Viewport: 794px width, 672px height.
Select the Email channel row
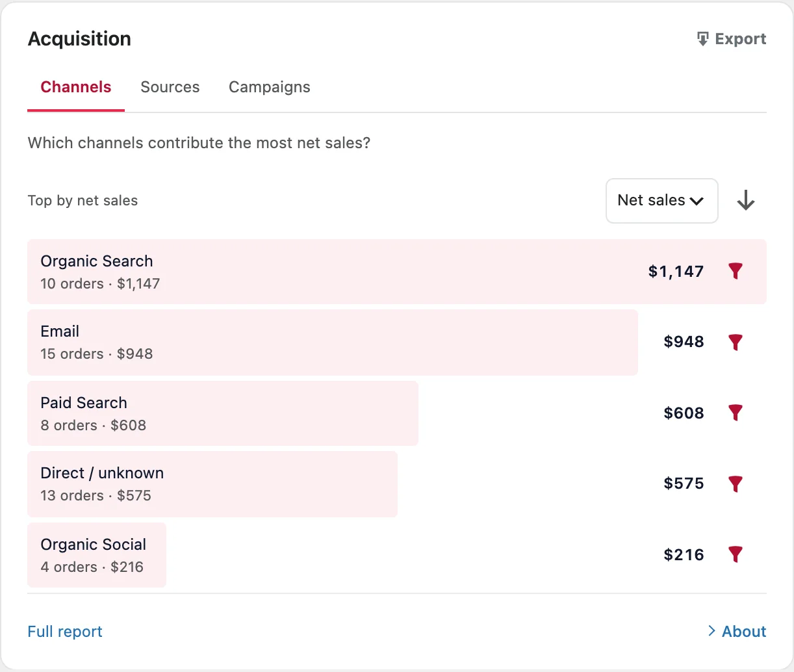coord(397,342)
